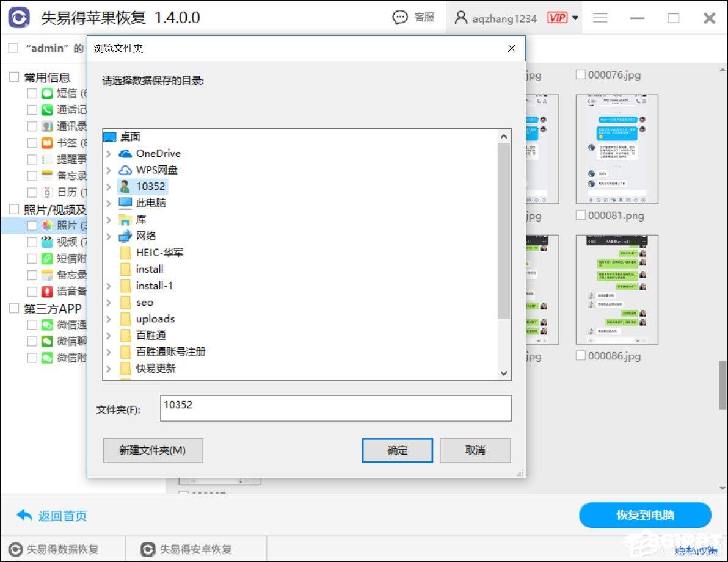Select the 百胜通账号注册 folder
Viewport: 728px width, 562px height.
click(x=170, y=352)
